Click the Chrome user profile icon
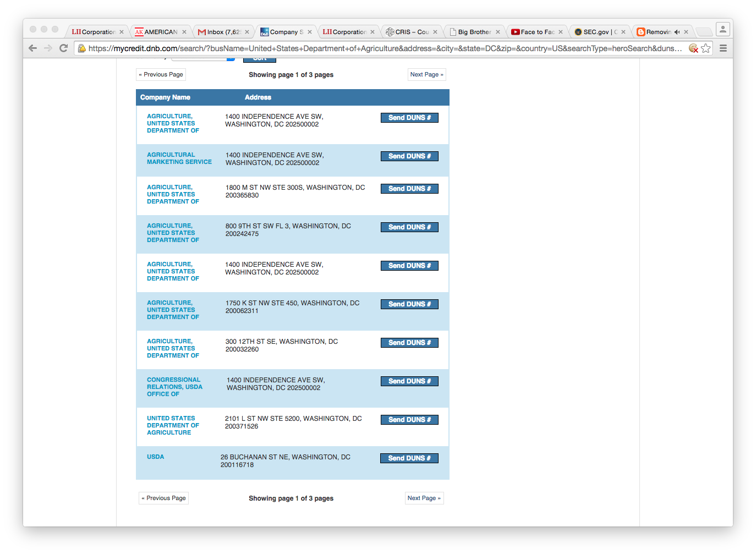 coord(722,29)
